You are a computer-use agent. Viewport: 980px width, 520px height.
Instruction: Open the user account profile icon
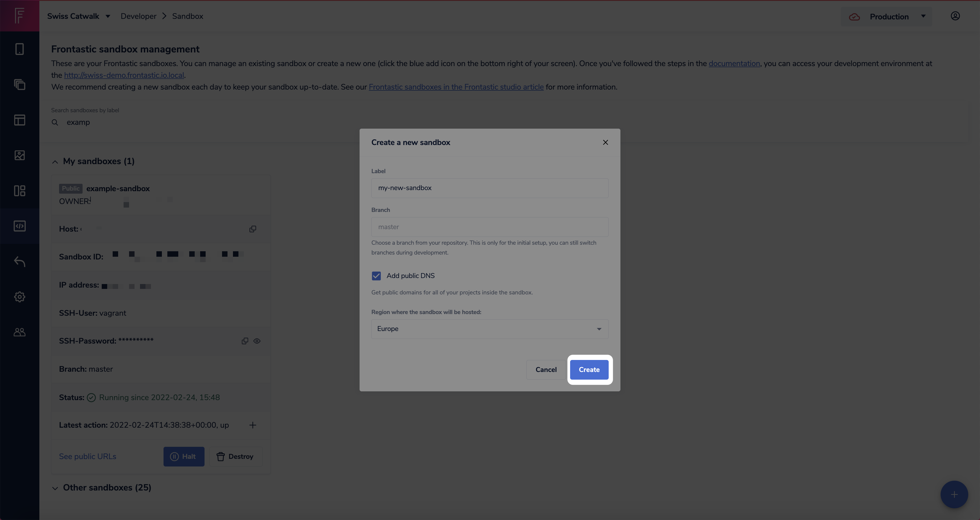[x=955, y=16]
